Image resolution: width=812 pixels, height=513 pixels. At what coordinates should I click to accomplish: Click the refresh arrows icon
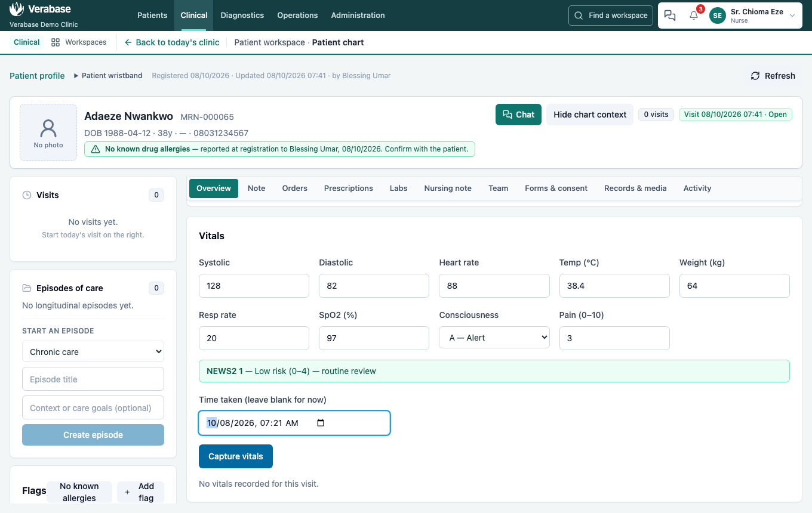pos(755,76)
